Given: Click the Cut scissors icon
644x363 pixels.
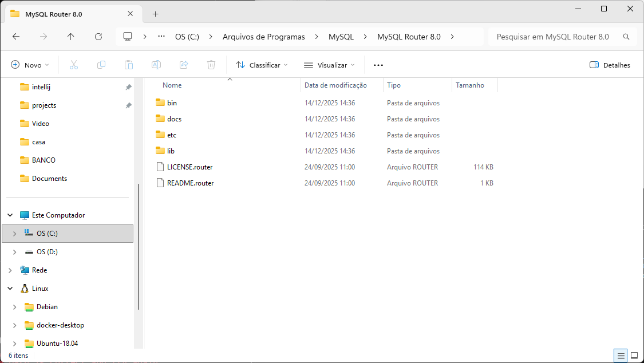Looking at the screenshot, I should (x=73, y=65).
